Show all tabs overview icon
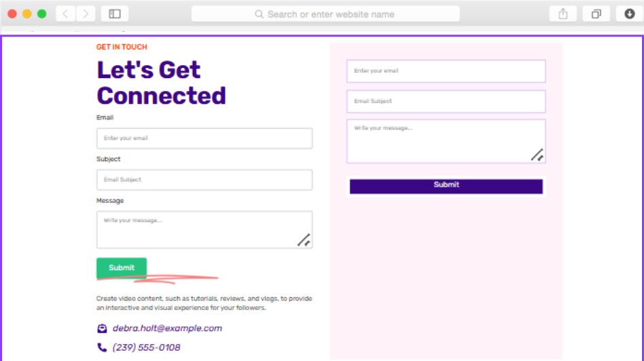 (x=596, y=14)
